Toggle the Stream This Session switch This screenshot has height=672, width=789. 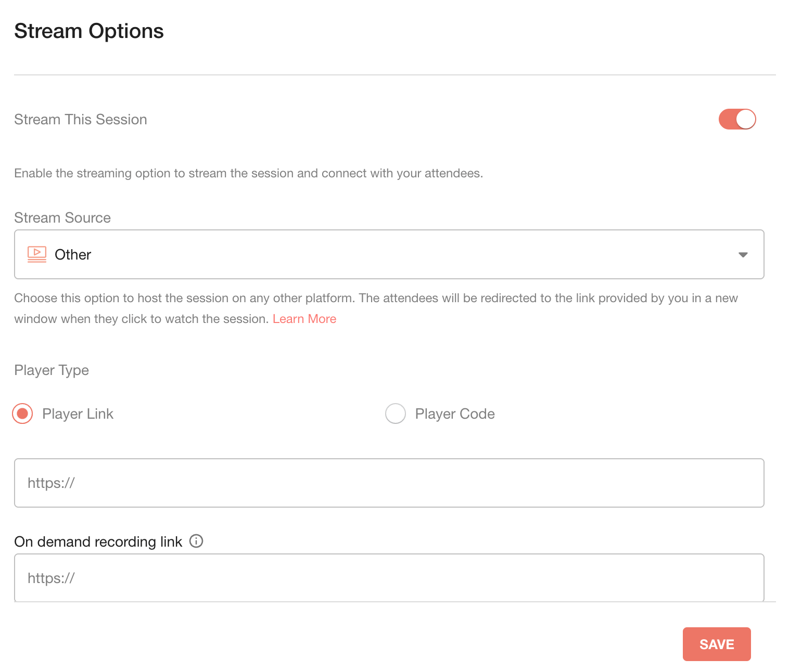pyautogui.click(x=737, y=119)
